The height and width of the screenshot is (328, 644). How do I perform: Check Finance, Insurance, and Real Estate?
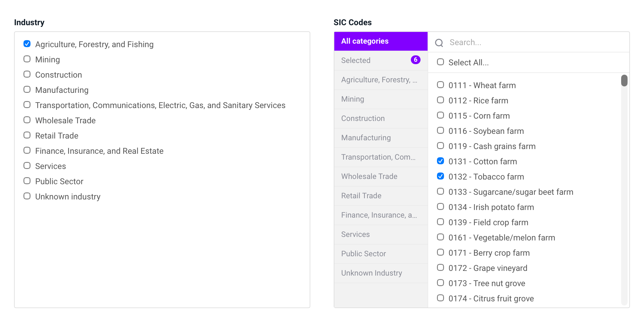click(x=27, y=151)
